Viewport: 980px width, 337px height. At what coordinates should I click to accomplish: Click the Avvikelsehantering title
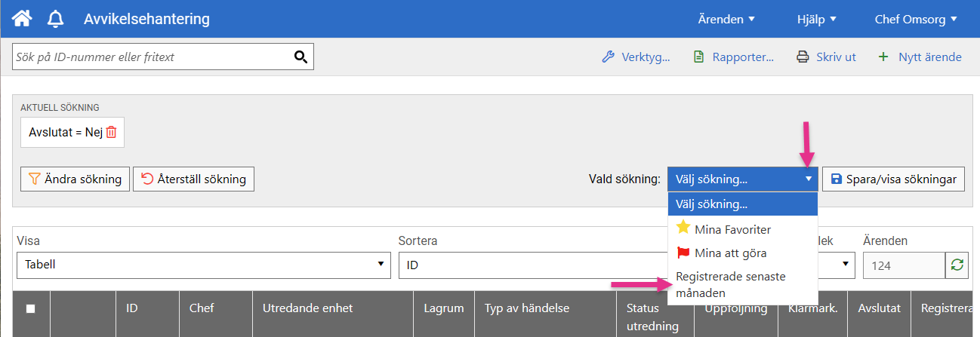coord(147,19)
